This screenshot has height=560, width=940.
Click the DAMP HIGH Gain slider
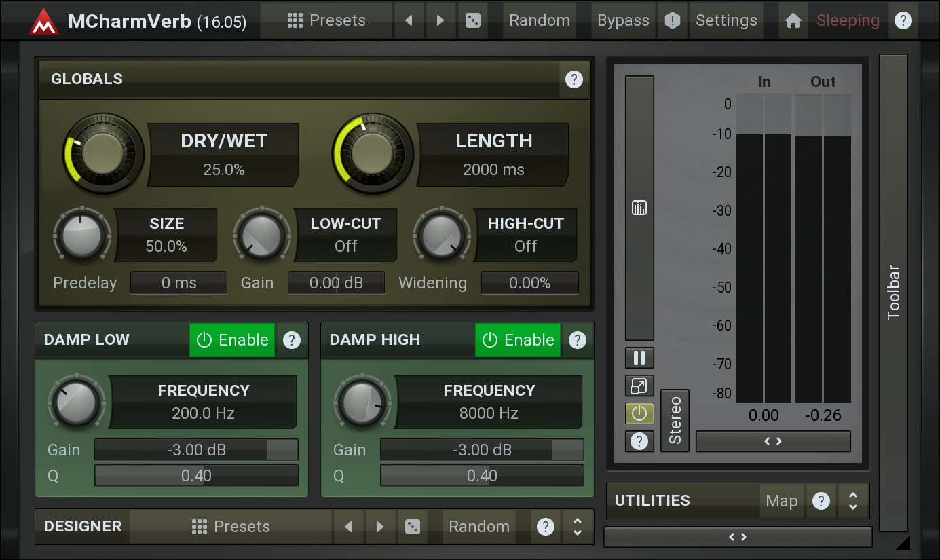482,449
